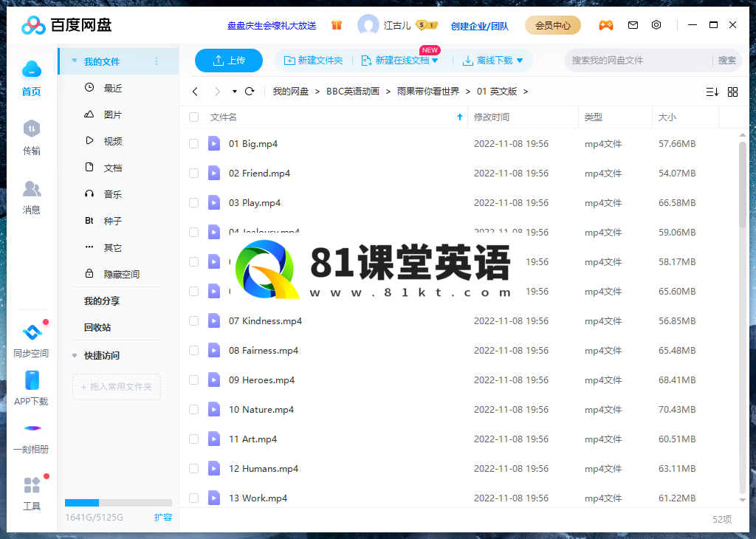Image resolution: width=756 pixels, height=539 pixels.
Task: Check the box for 08 Fairness.mp4
Action: click(194, 351)
